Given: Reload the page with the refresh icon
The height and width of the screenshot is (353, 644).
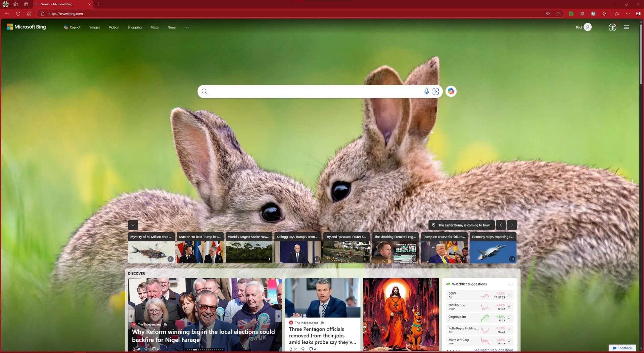Looking at the screenshot, I should point(18,14).
